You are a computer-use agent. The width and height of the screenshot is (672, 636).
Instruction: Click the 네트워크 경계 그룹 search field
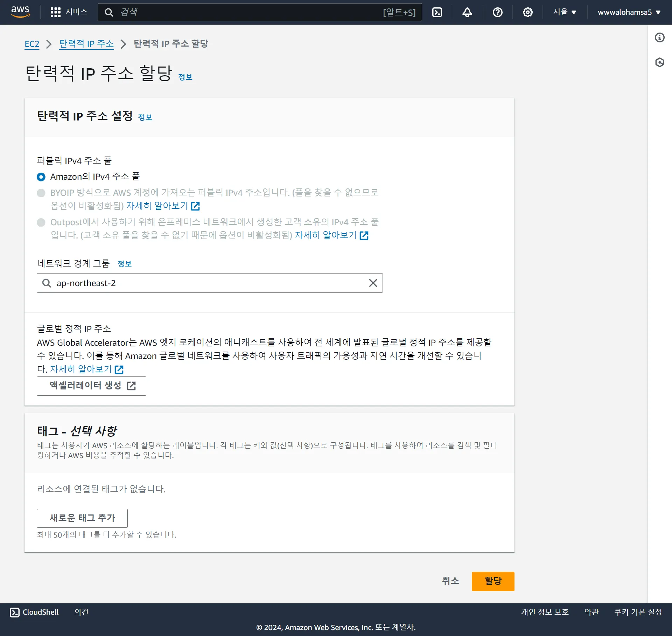click(206, 283)
